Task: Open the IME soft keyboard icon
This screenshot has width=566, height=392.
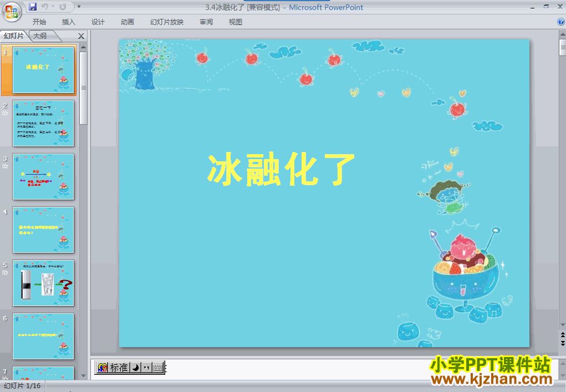Action: 158,368
